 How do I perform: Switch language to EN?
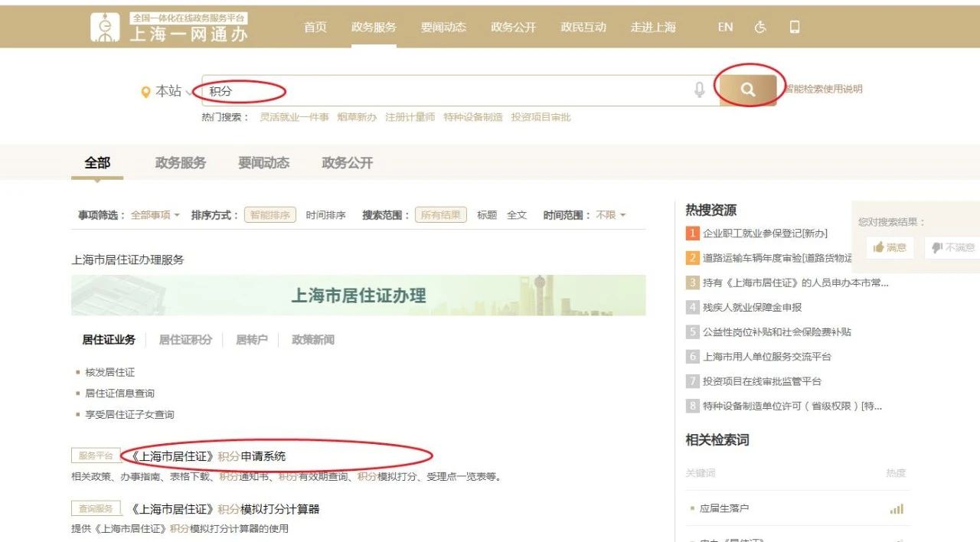[x=725, y=28]
